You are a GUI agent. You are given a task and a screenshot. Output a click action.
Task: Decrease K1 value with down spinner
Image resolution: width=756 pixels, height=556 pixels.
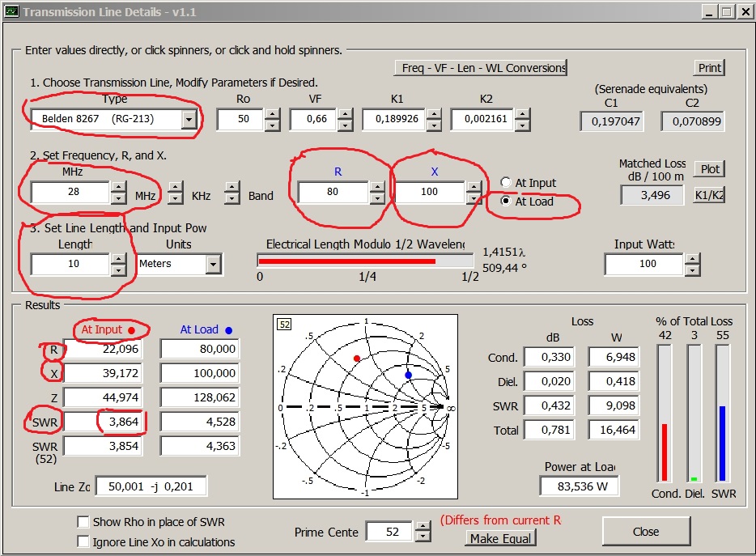pyautogui.click(x=434, y=125)
